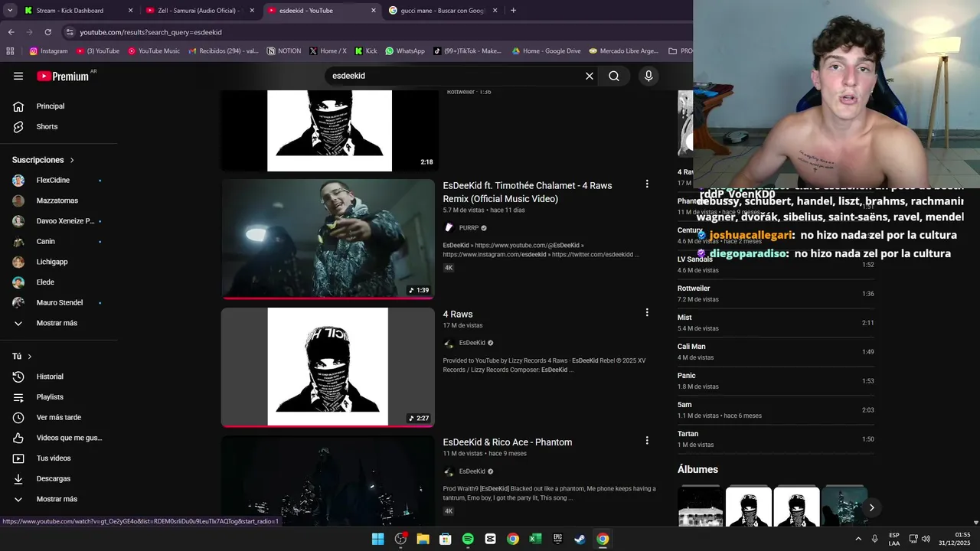The width and height of the screenshot is (980, 551).
Task: Play the 4 Raws masked-face thumbnail 2:27
Action: [328, 367]
